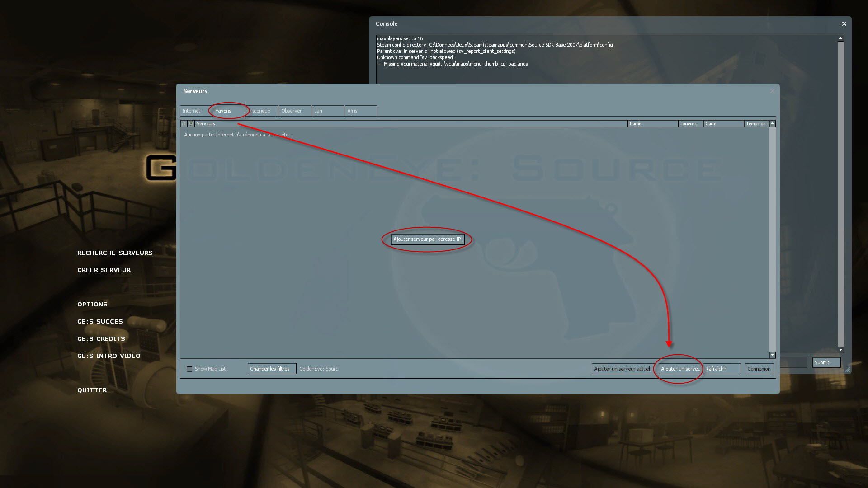Open Changer les filtres panel
This screenshot has height=488, width=868.
[x=271, y=369]
